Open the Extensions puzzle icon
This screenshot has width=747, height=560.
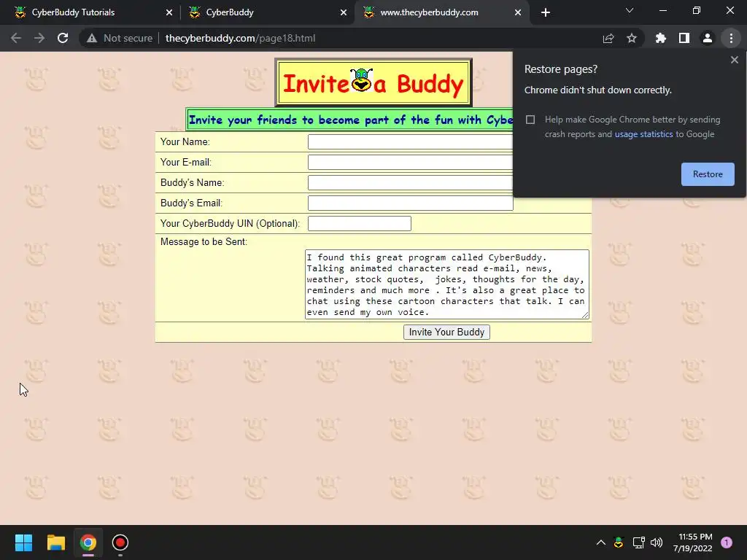click(x=661, y=38)
